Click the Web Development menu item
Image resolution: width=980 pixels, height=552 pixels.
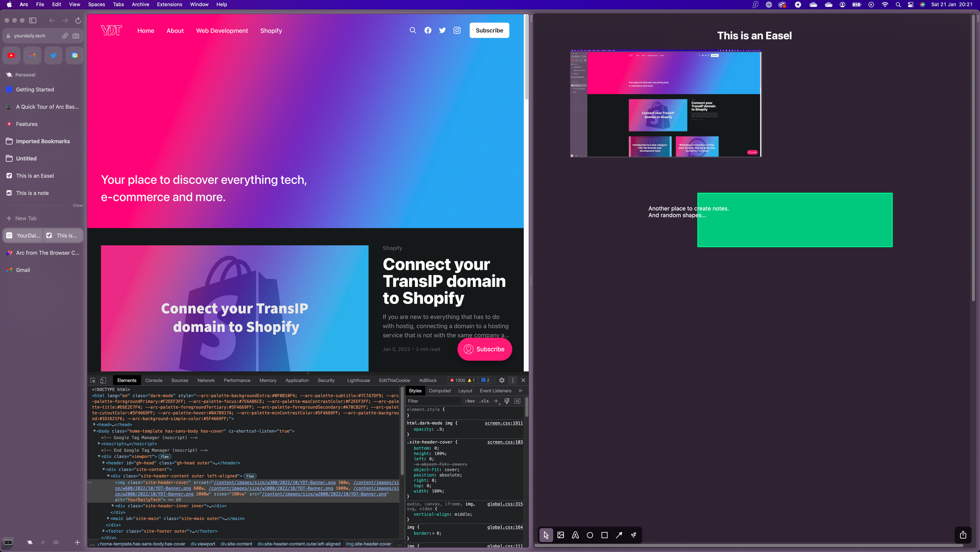click(222, 31)
